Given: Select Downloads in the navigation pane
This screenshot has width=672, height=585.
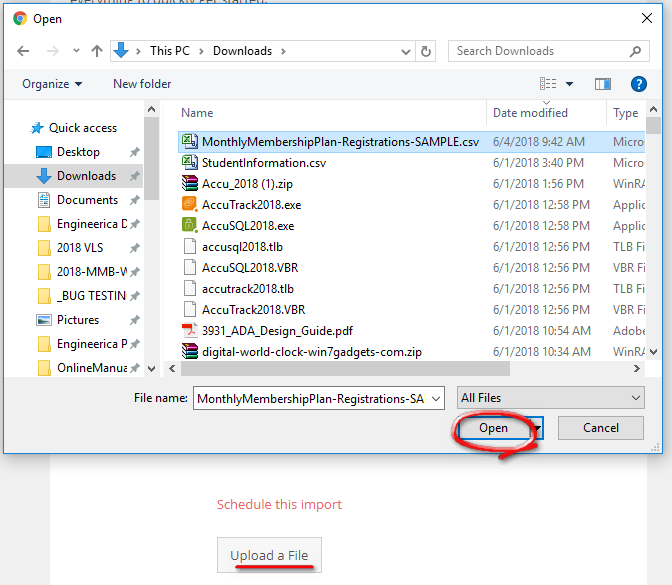Looking at the screenshot, I should point(74,176).
